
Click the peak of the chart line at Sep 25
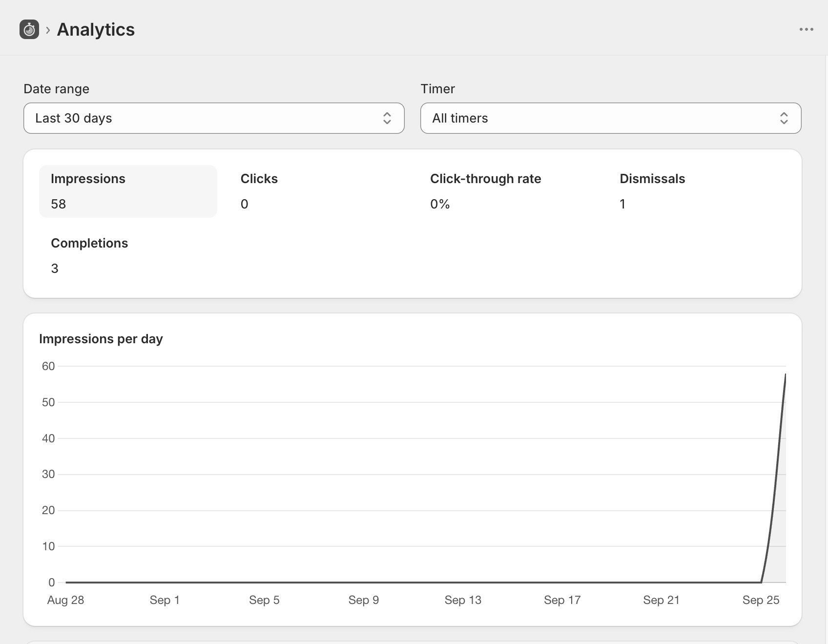pos(785,374)
